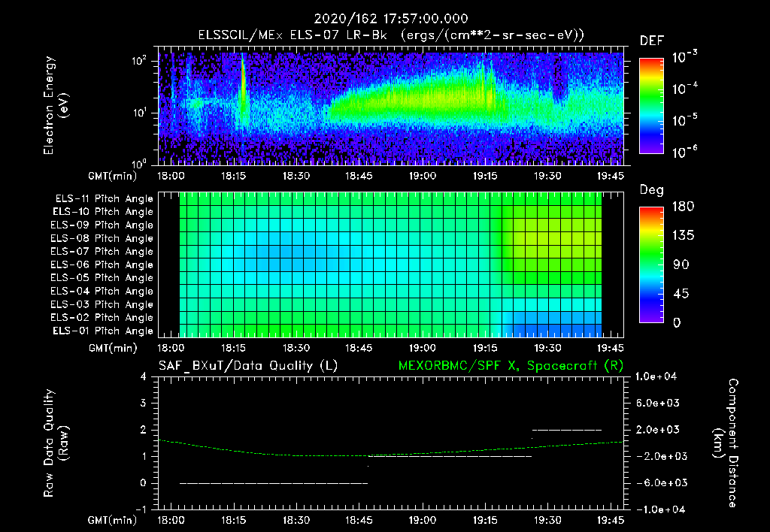Click the 3 tick on the Raw Data Quality axis
Screen dimensions: 770x532
[x=144, y=403]
